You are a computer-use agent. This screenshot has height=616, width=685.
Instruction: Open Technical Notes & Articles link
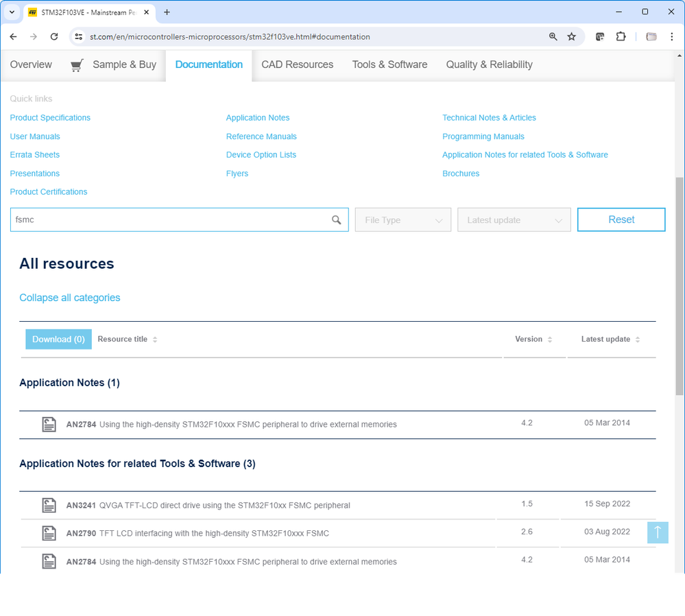click(x=490, y=117)
